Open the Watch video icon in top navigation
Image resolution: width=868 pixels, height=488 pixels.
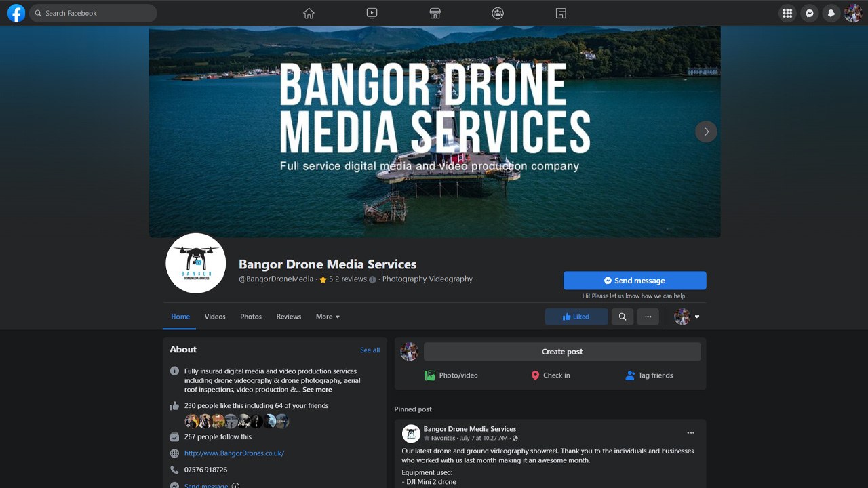coord(372,13)
